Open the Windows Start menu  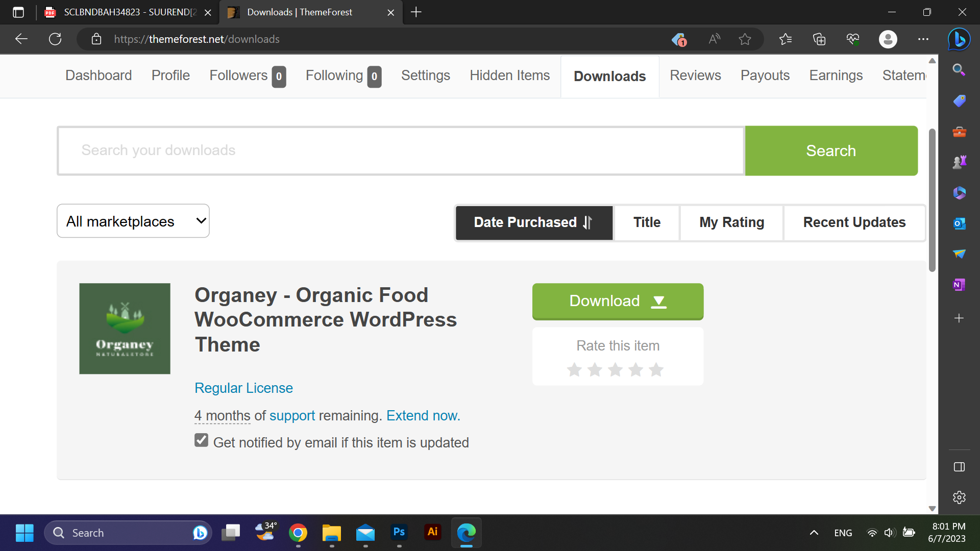24,533
